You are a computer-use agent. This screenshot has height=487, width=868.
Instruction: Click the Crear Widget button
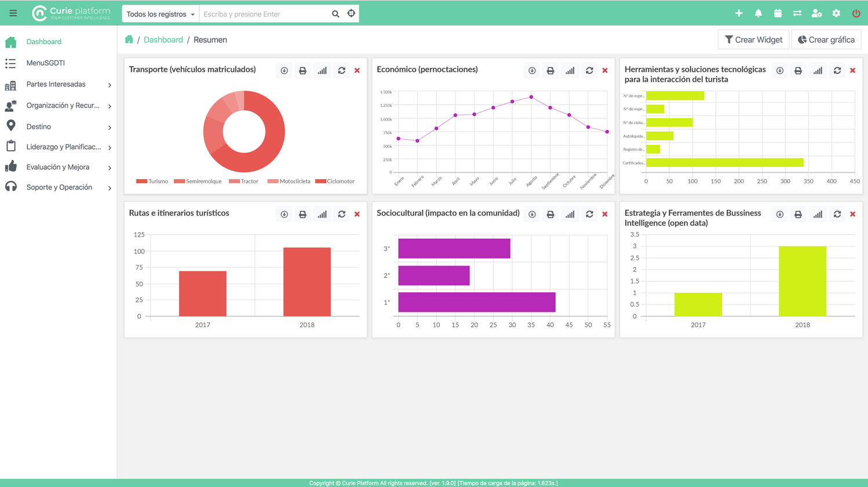753,40
